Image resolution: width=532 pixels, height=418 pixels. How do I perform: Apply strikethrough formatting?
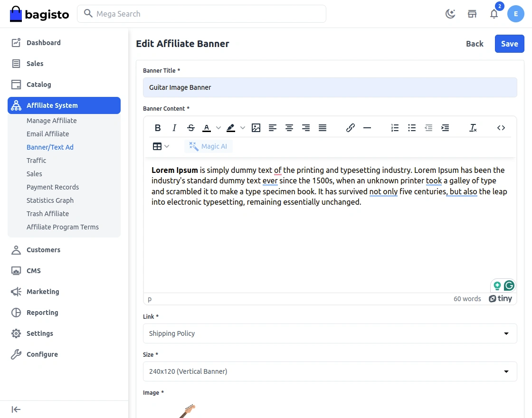tap(191, 128)
